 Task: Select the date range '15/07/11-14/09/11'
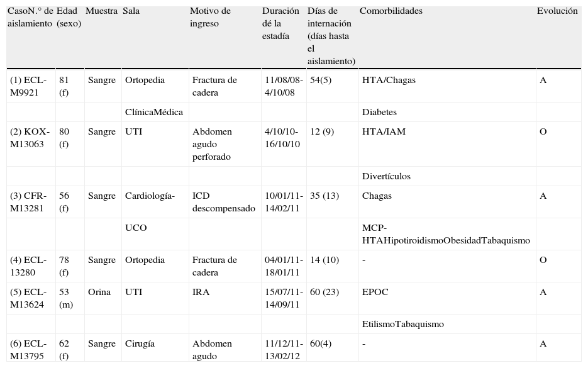click(x=284, y=298)
